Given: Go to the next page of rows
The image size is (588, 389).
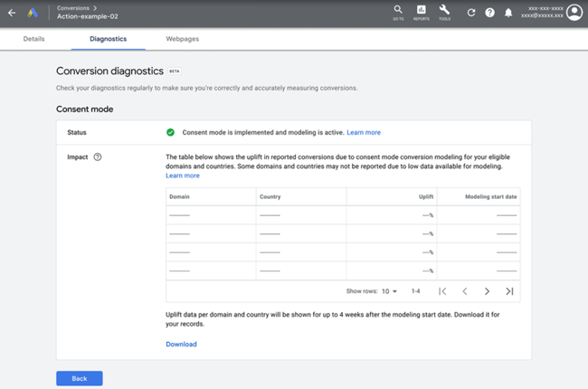Looking at the screenshot, I should coord(487,291).
